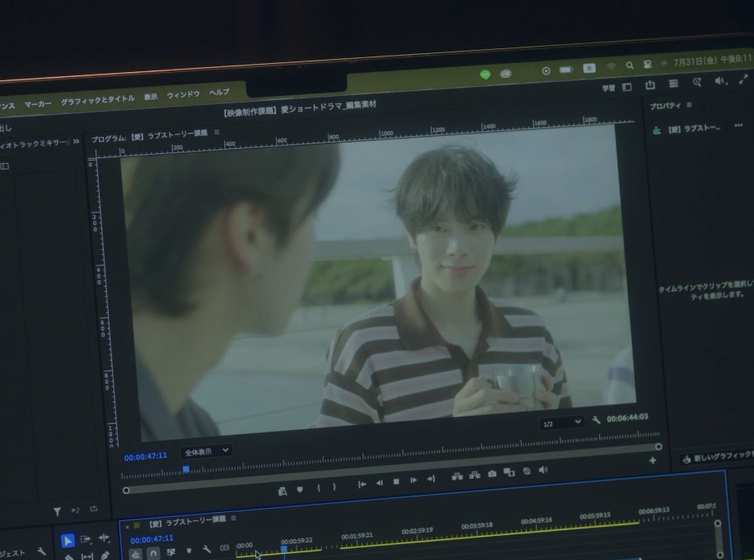This screenshot has height=560, width=754.
Task: Open Spotlight search in the menu bar
Action: (x=630, y=66)
